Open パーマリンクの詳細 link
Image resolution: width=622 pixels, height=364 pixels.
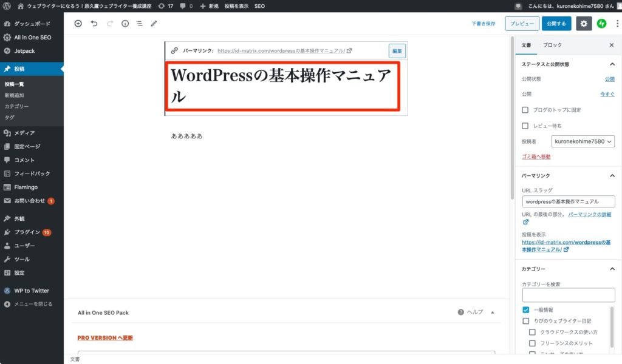click(589, 214)
